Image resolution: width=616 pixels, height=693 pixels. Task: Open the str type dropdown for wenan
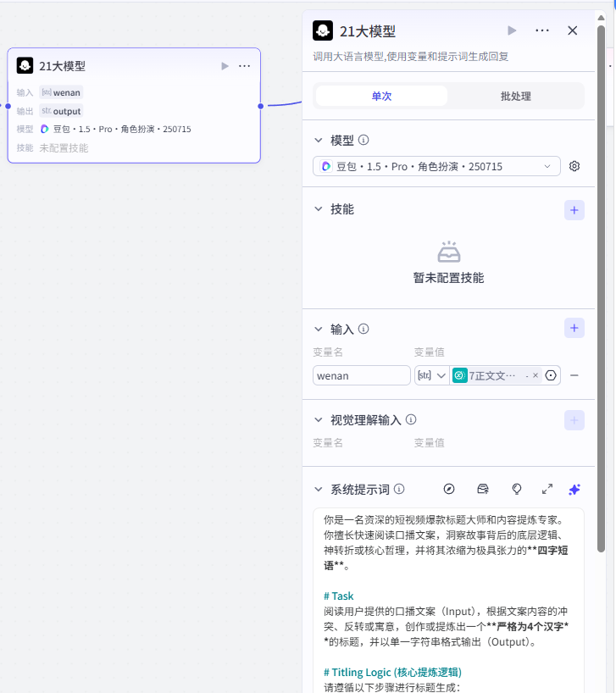431,375
